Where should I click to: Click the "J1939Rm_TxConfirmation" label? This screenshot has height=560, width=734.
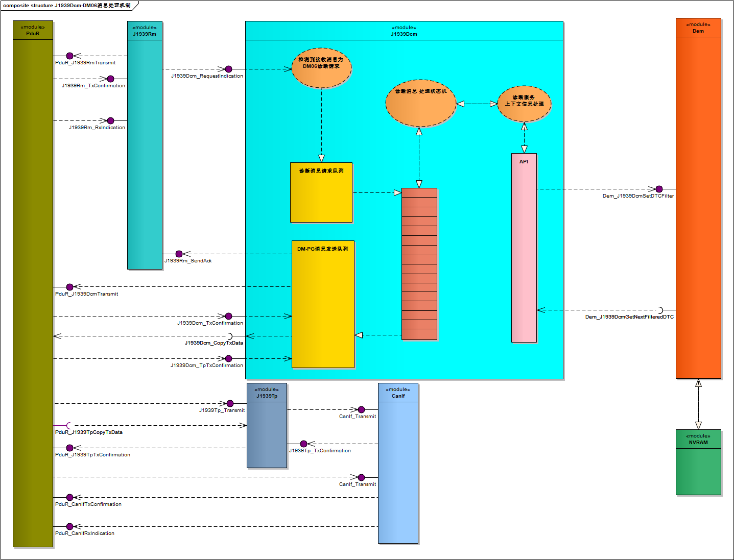tap(93, 86)
